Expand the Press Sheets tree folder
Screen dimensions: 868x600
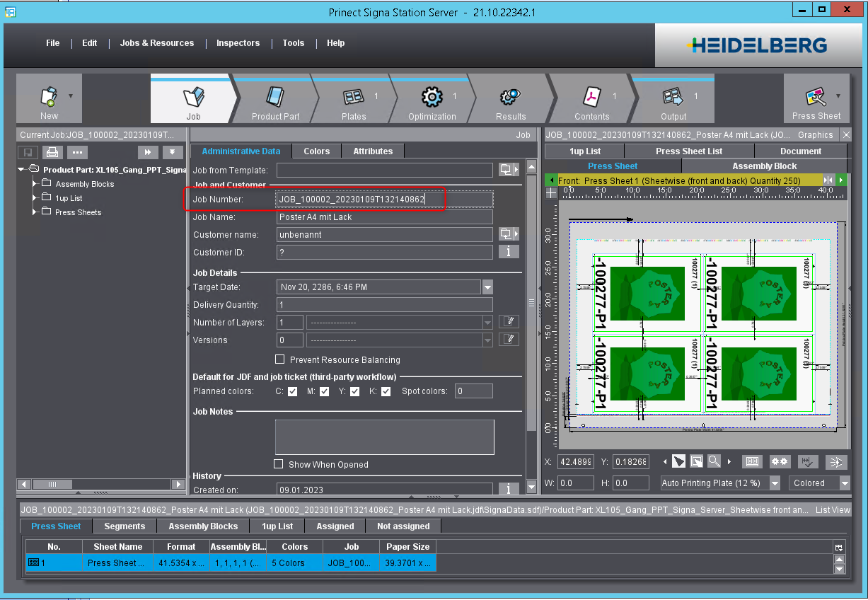pos(34,212)
